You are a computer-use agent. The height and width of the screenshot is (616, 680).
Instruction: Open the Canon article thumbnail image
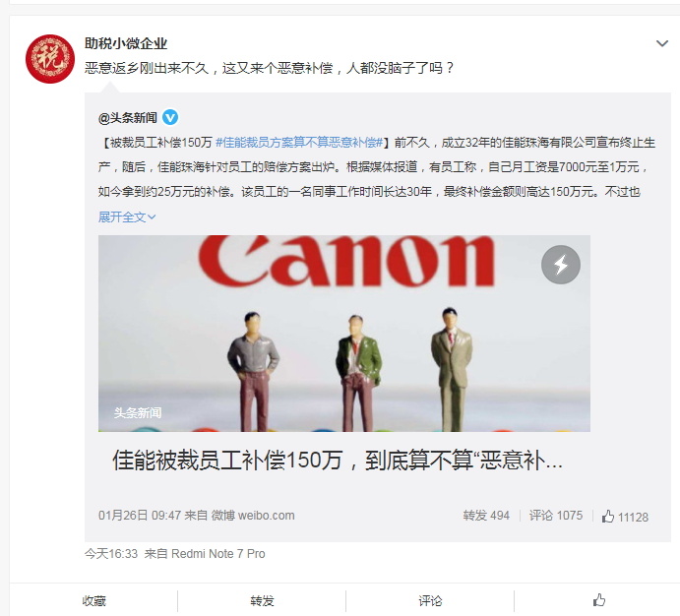point(343,334)
